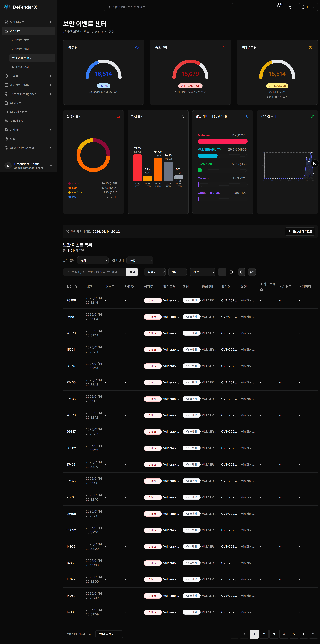The image size is (320, 644).
Task: Go to last page double-arrow
Action: click(313, 634)
